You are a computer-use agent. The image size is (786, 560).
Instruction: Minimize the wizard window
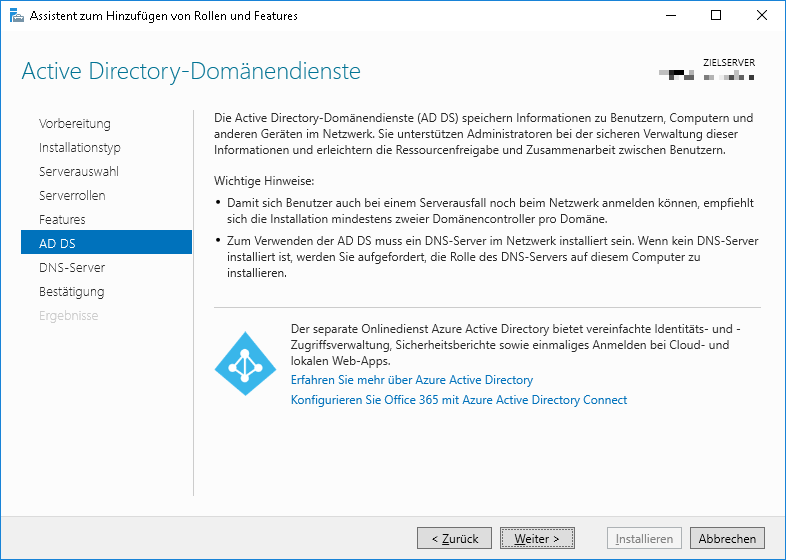coord(670,15)
